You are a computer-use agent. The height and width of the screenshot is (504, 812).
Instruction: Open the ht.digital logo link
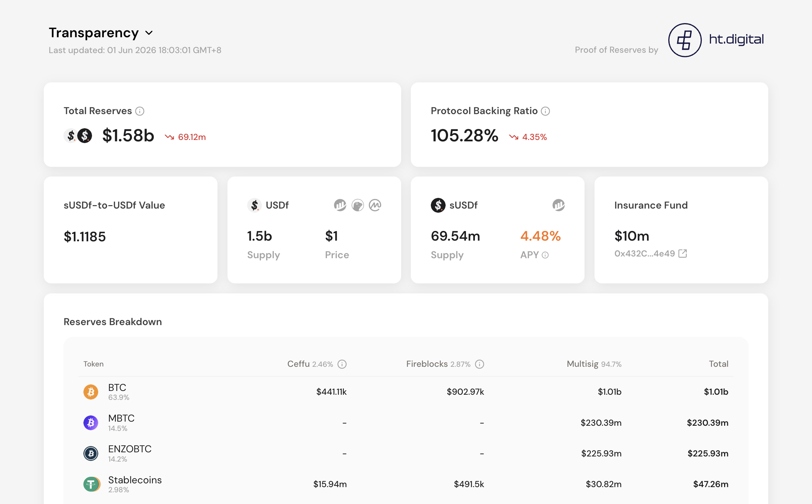point(716,40)
